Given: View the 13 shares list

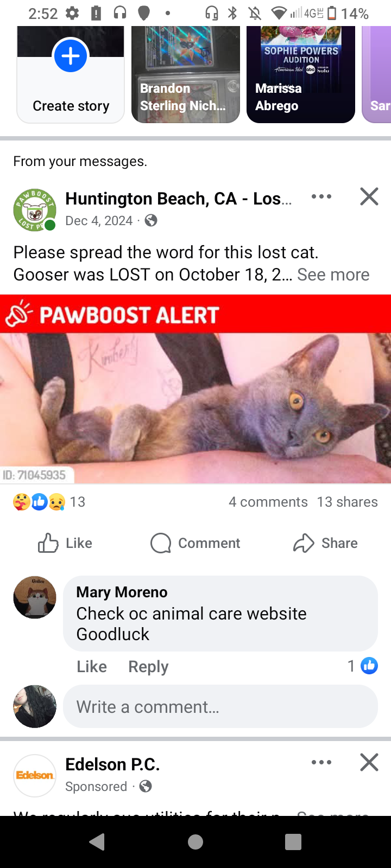Looking at the screenshot, I should click(x=348, y=502).
